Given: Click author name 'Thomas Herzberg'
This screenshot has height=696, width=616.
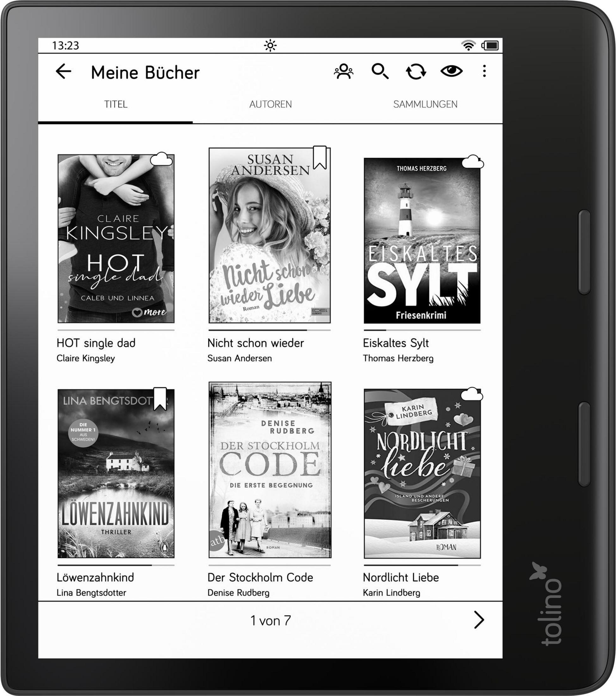Looking at the screenshot, I should coord(398,358).
